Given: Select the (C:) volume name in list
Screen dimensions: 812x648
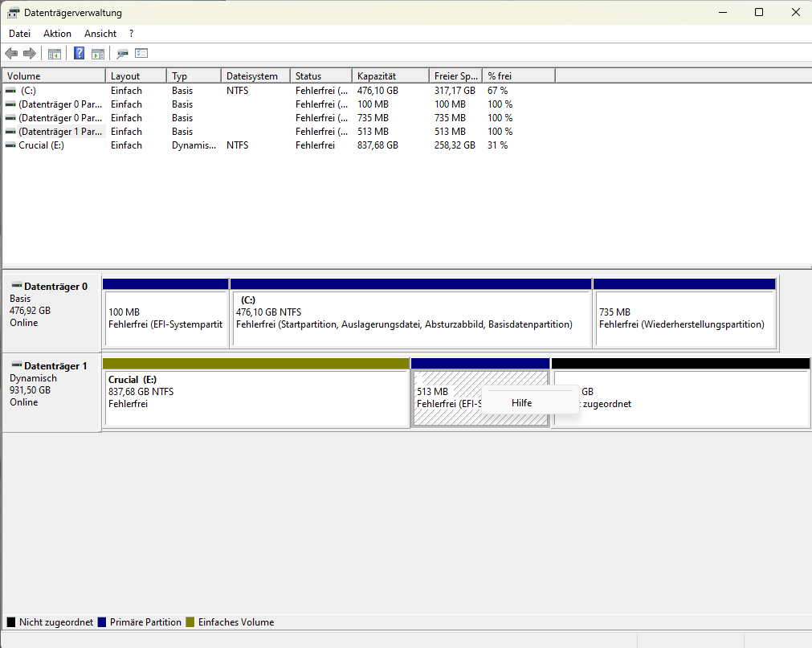Looking at the screenshot, I should [28, 91].
